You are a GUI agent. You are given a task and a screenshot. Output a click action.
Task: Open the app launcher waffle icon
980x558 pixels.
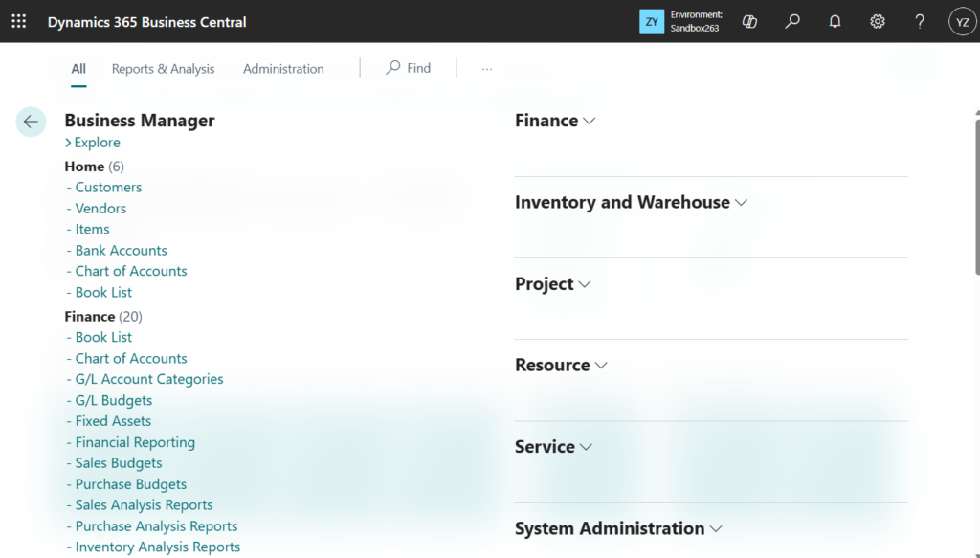[x=19, y=21]
